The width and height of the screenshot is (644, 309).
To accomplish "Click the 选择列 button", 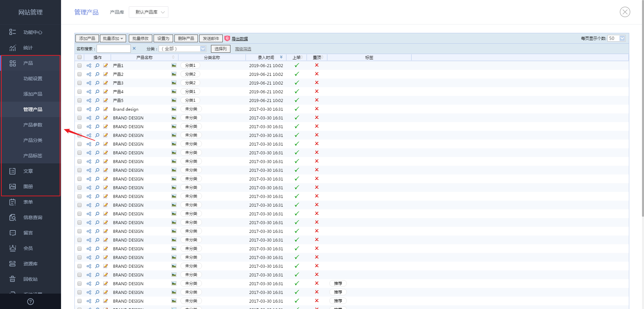I will point(221,49).
